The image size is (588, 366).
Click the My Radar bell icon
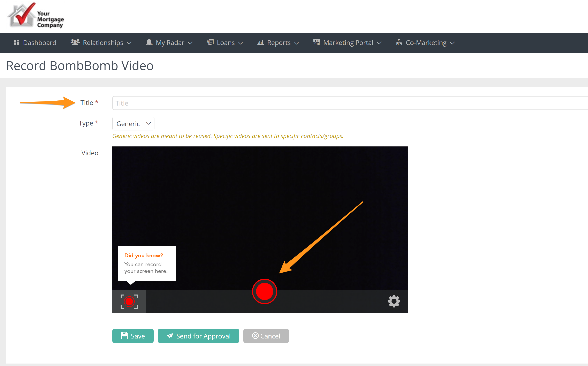(x=149, y=42)
